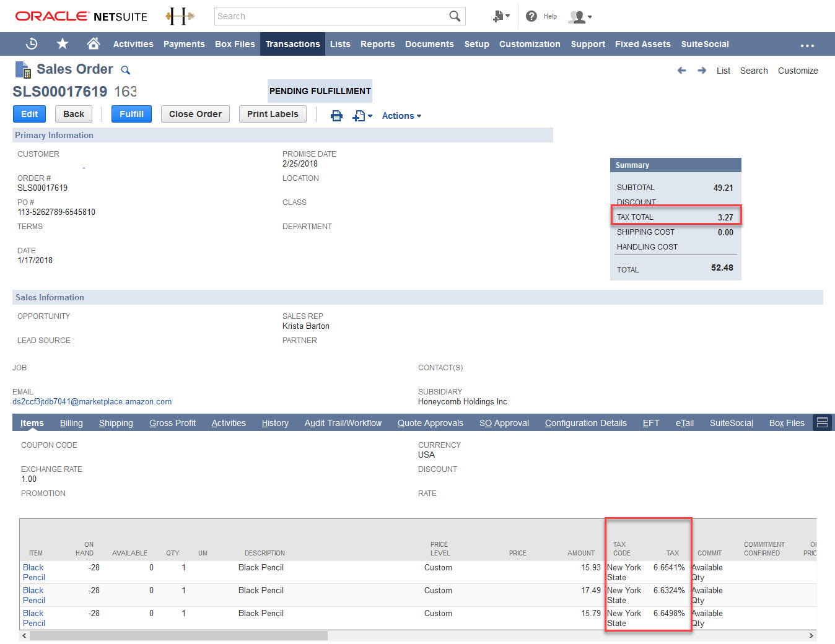835x644 pixels.
Task: Select the total value 52.48
Action: pyautogui.click(x=722, y=268)
